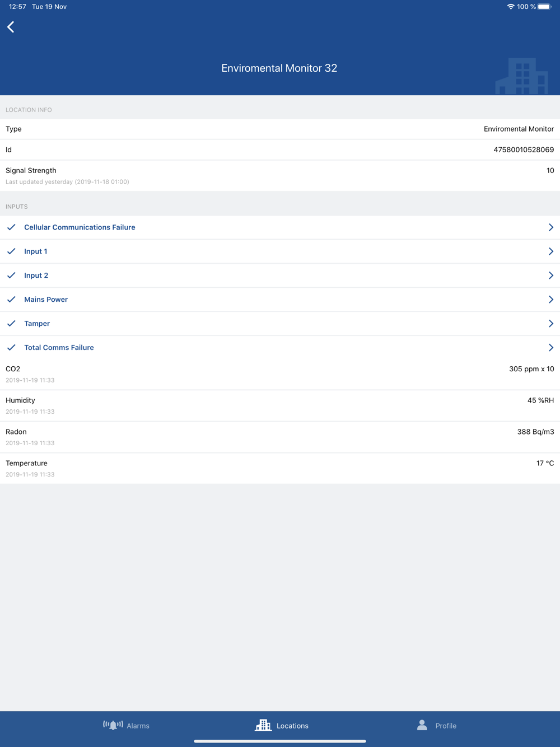Image resolution: width=560 pixels, height=747 pixels.
Task: Open the Tamper input link
Action: pos(37,324)
